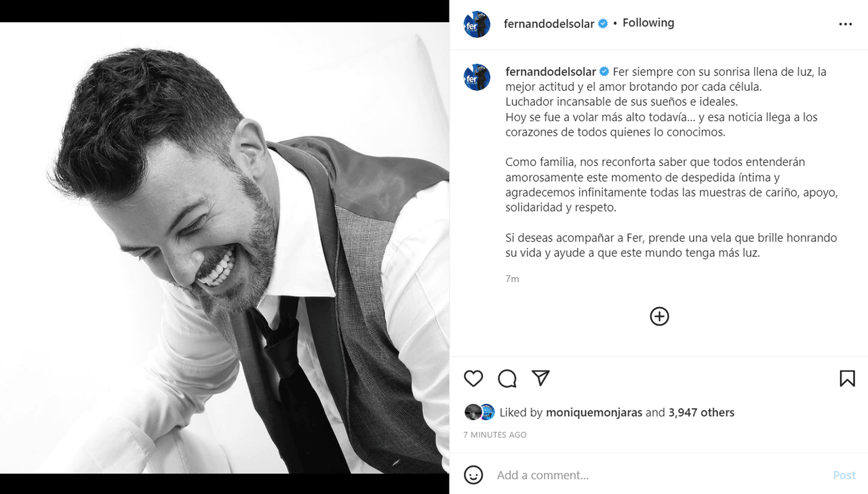Screen dimensions: 868x494
Task: Like the post with the heart icon
Action: (473, 379)
